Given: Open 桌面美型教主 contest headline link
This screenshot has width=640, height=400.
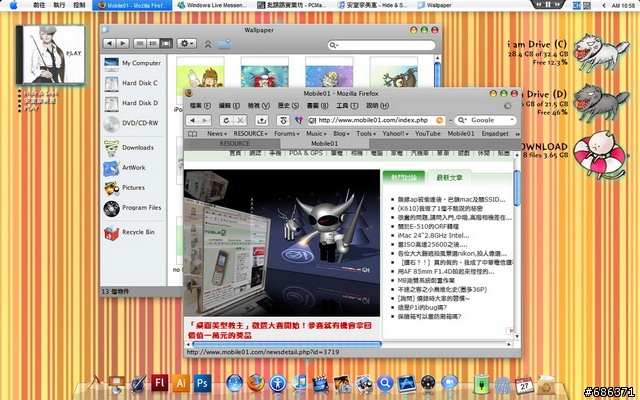Looking at the screenshot, I should click(280, 330).
